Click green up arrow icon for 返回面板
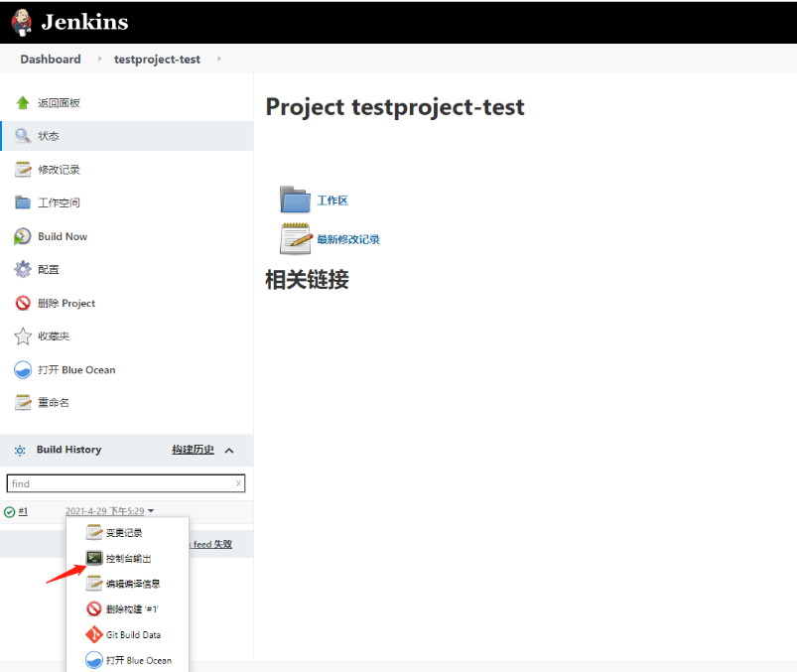797x672 pixels. click(23, 102)
